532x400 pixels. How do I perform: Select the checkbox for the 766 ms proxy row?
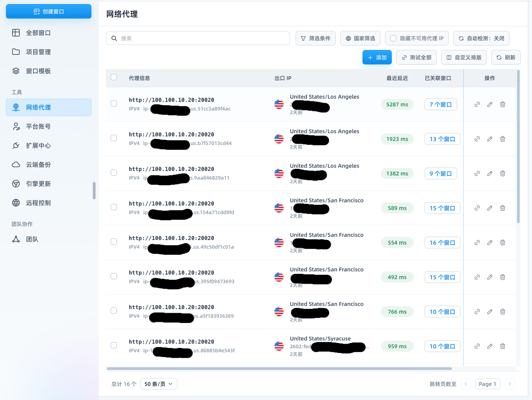[114, 311]
